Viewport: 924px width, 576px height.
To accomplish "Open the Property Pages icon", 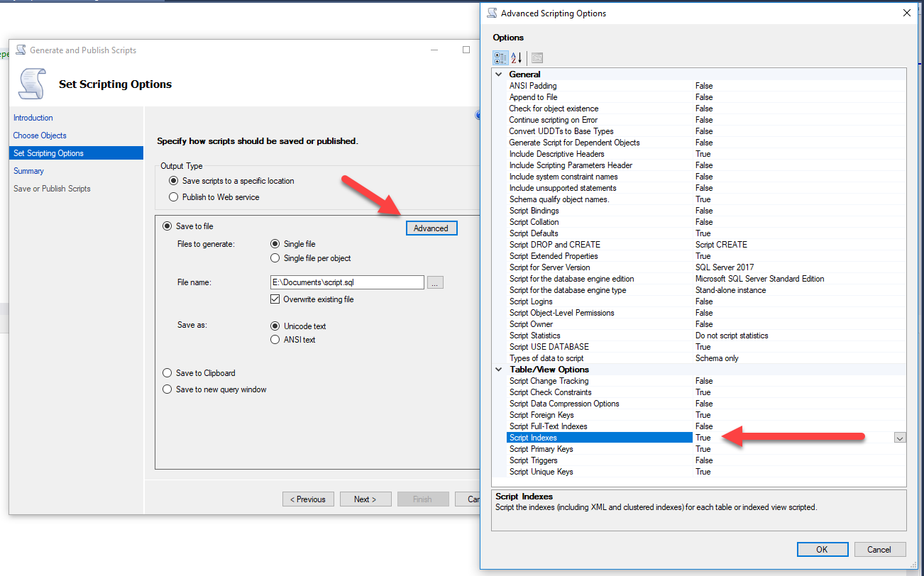I will coord(537,58).
